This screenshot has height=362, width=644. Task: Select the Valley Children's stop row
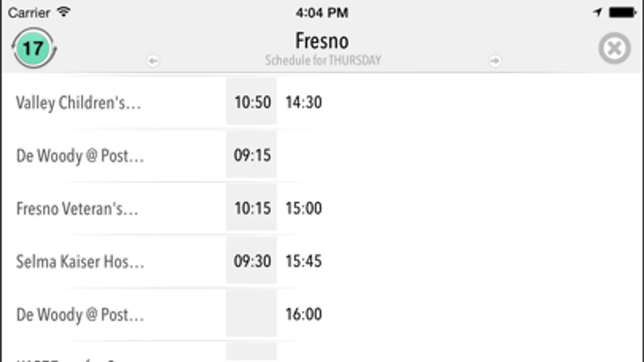coord(79,103)
